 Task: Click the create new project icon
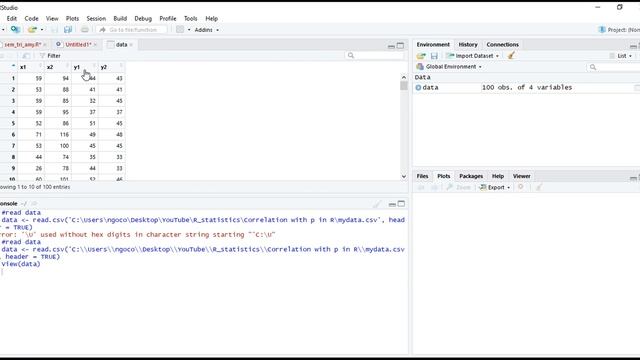(x=16, y=29)
